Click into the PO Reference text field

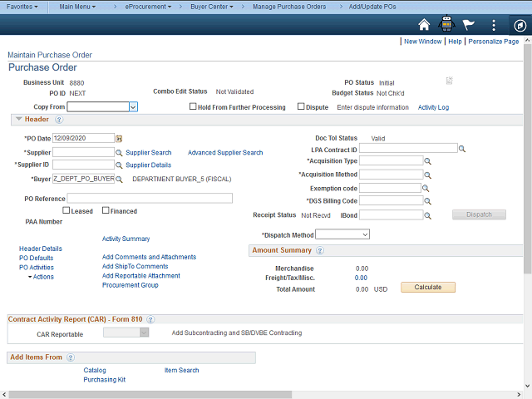pos(150,198)
